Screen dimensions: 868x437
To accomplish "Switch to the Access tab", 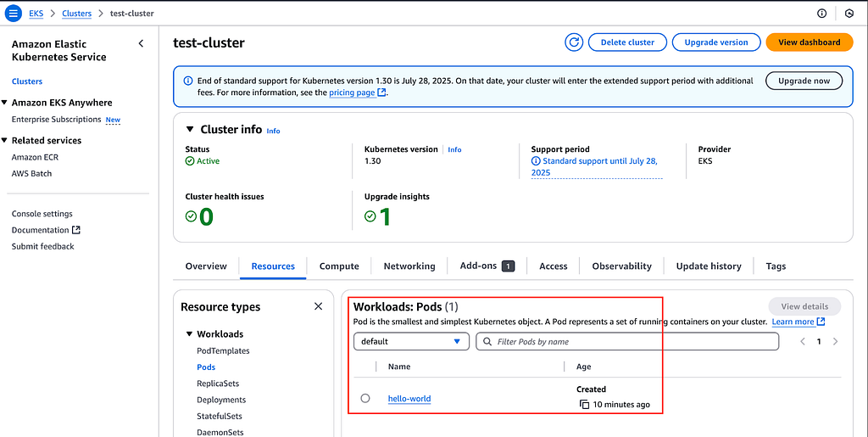I will pyautogui.click(x=554, y=266).
